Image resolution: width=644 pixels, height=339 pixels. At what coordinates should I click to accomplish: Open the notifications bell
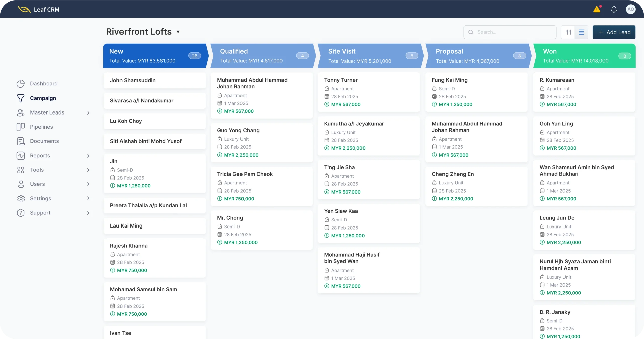click(x=614, y=10)
